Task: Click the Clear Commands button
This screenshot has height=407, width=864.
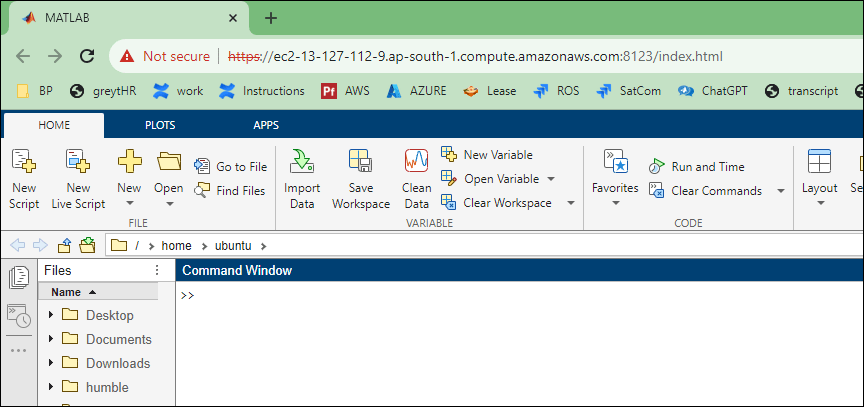Action: pos(706,191)
